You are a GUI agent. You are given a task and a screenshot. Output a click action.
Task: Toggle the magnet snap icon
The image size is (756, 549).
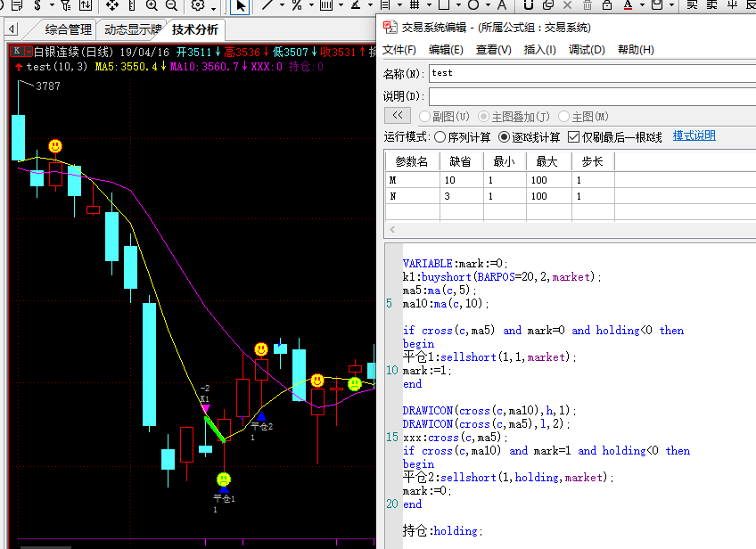point(529,5)
